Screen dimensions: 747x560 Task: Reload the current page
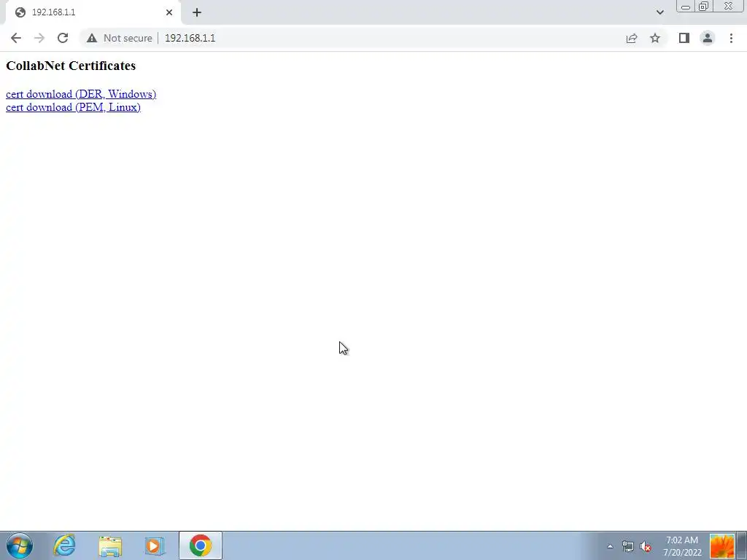pos(63,38)
